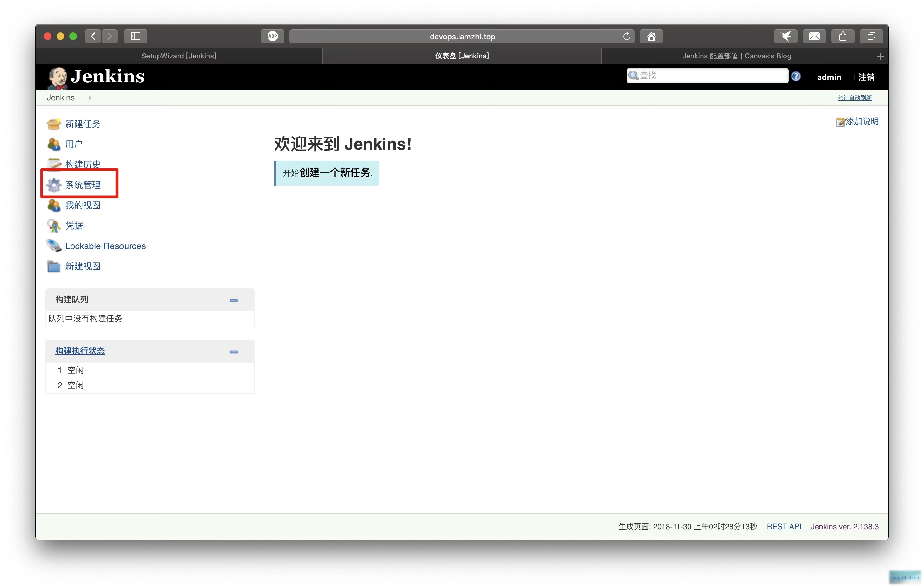Image resolution: width=924 pixels, height=587 pixels.
Task: Open the 凭据 link
Action: pyautogui.click(x=74, y=226)
